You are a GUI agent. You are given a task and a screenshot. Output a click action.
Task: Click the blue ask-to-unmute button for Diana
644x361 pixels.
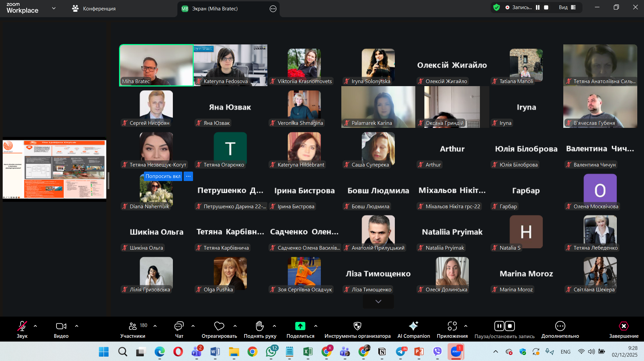(163, 176)
